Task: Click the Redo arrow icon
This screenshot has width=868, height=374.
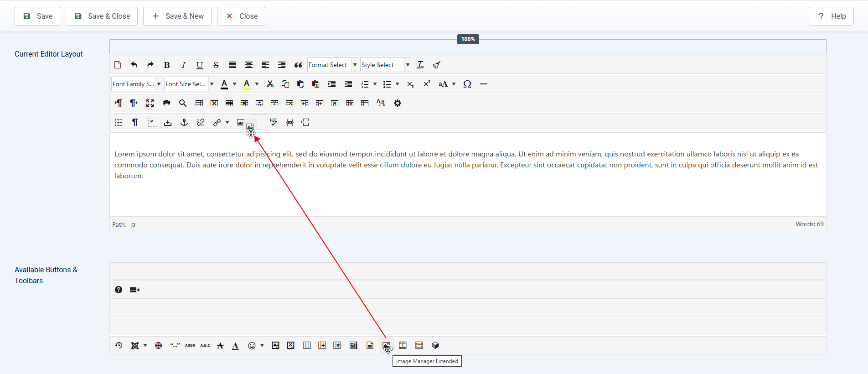Action: tap(150, 65)
